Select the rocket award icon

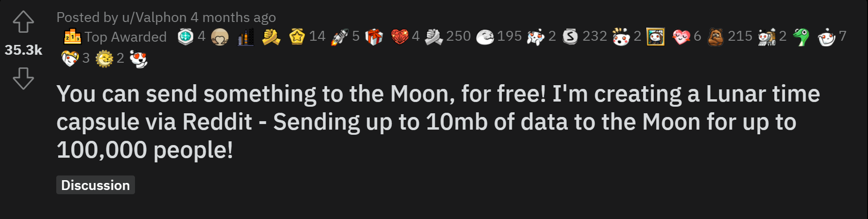[x=340, y=36]
